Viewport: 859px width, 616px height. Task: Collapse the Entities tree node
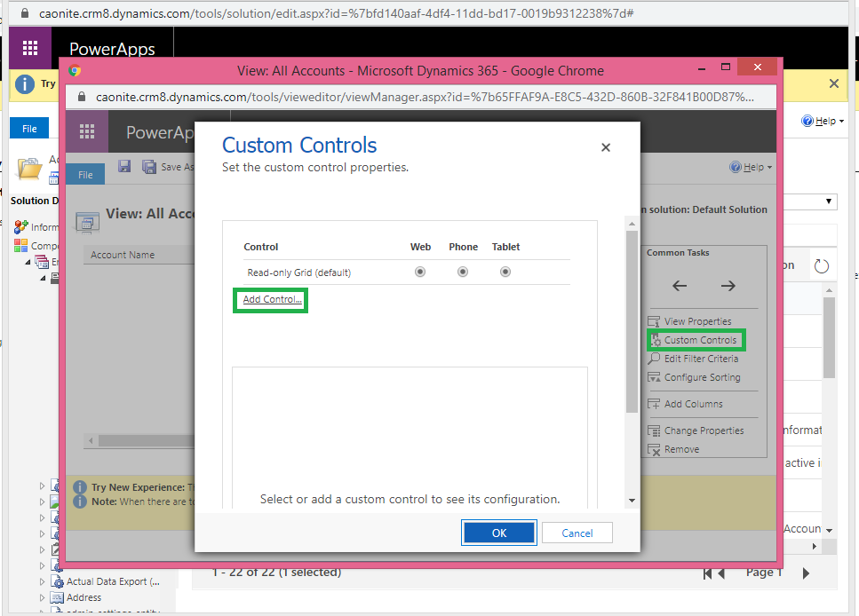tap(28, 262)
